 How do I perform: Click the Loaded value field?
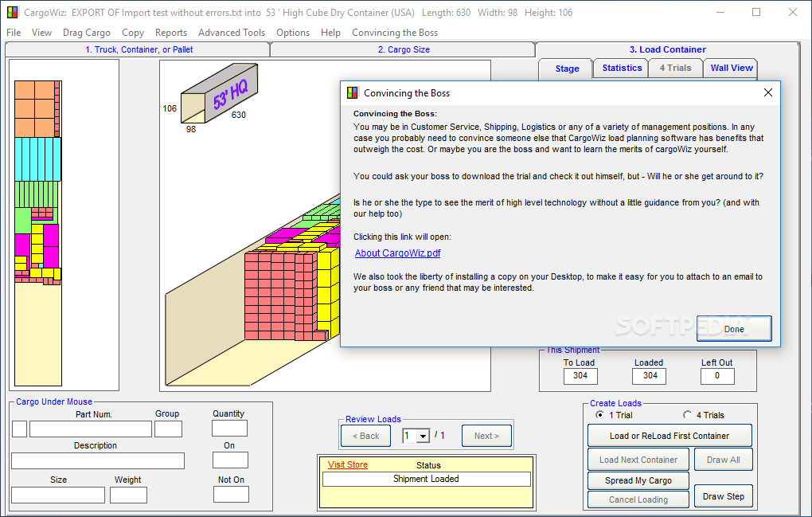point(650,376)
